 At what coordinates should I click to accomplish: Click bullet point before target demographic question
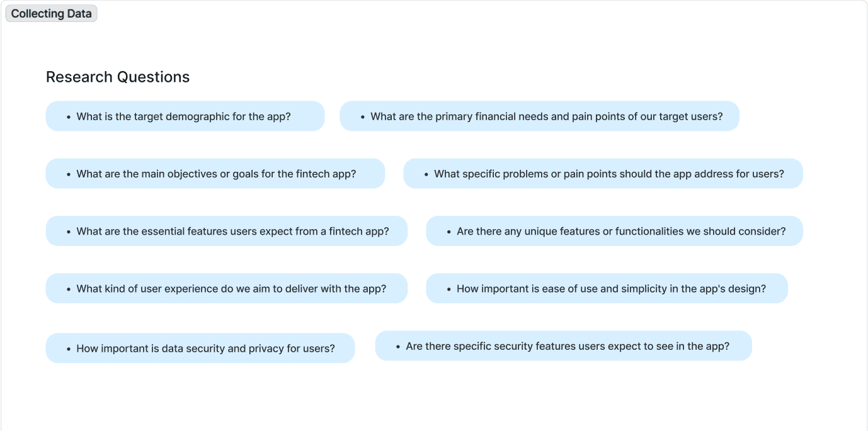[68, 117]
